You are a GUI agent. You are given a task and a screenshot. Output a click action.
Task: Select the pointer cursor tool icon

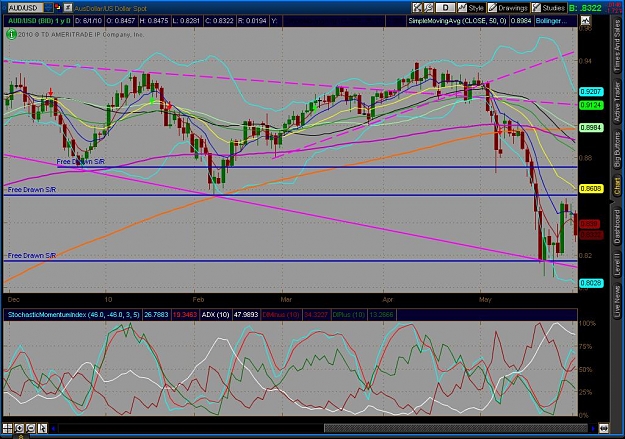42,428
